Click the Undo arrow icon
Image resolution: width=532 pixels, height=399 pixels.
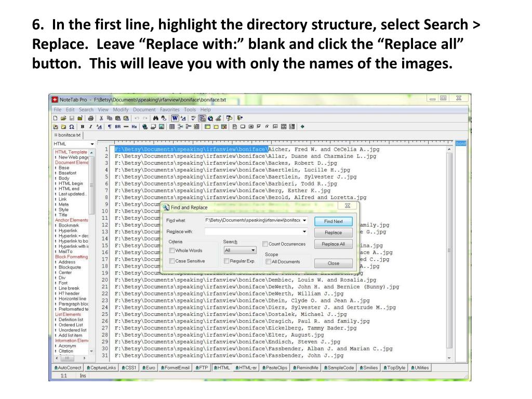(137, 118)
